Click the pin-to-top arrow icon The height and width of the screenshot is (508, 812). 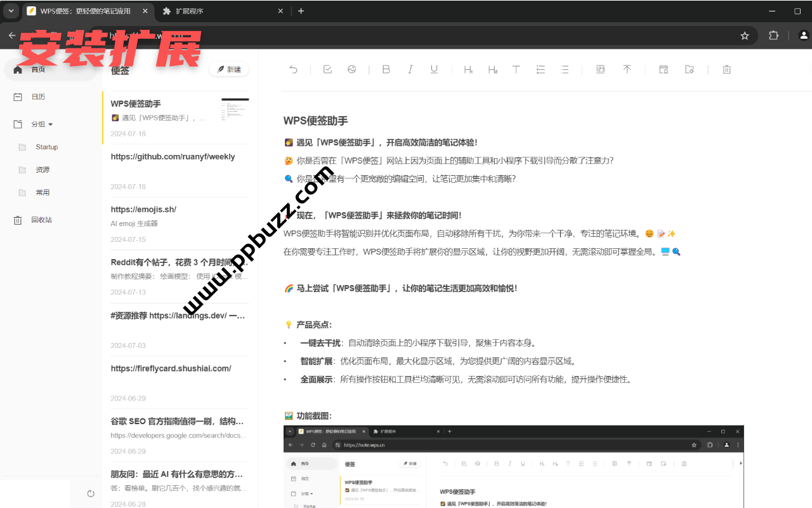[x=627, y=70]
